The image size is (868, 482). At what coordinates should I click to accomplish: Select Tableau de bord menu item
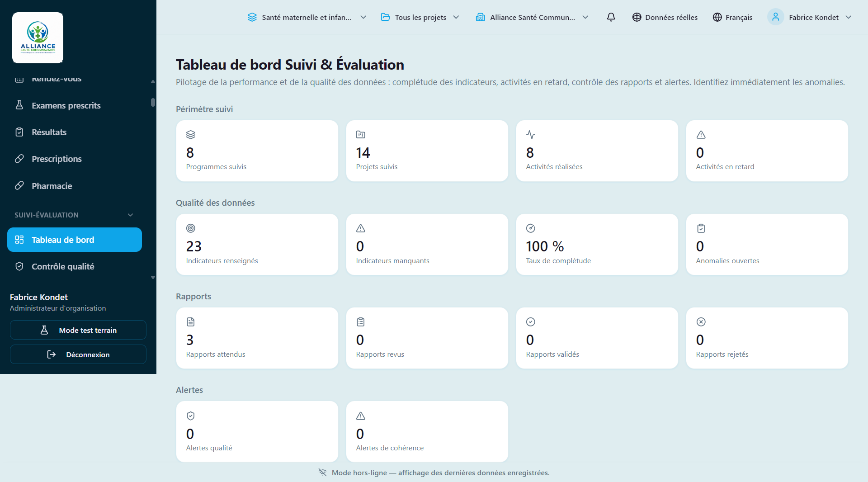[75, 240]
